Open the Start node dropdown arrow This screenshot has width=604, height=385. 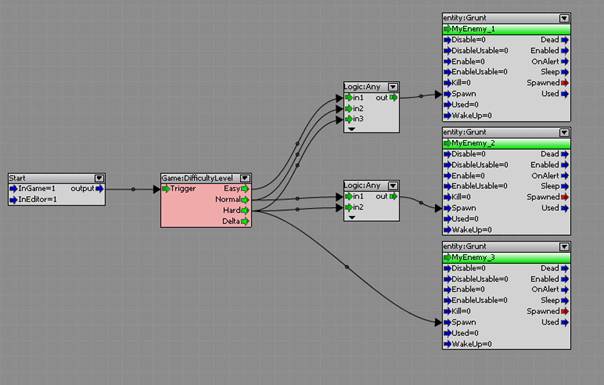(x=99, y=178)
